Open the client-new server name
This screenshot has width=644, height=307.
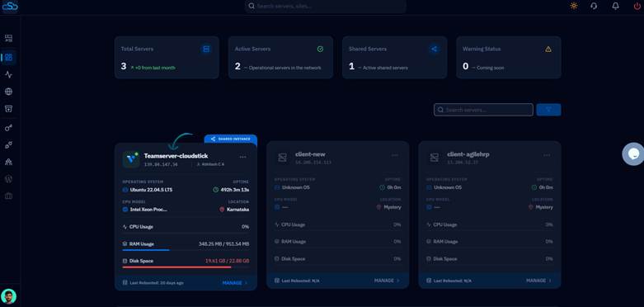310,154
